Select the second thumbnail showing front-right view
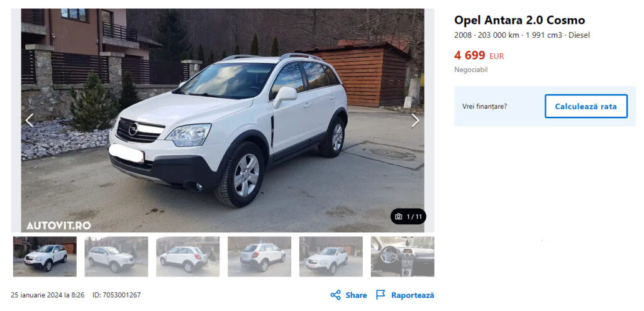Screen dimensions: 644x311 pyautogui.click(x=116, y=256)
